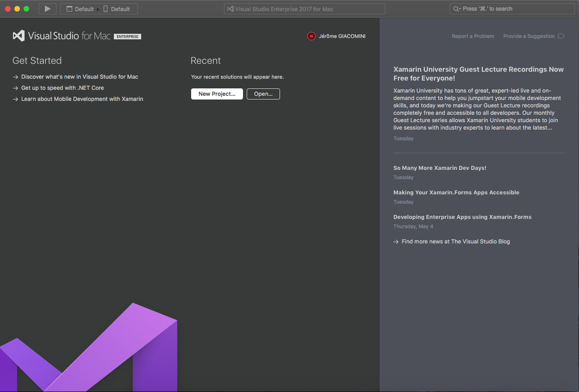
Task: Open Xamarin University Guest Lecture Recordings article
Action: (479, 74)
